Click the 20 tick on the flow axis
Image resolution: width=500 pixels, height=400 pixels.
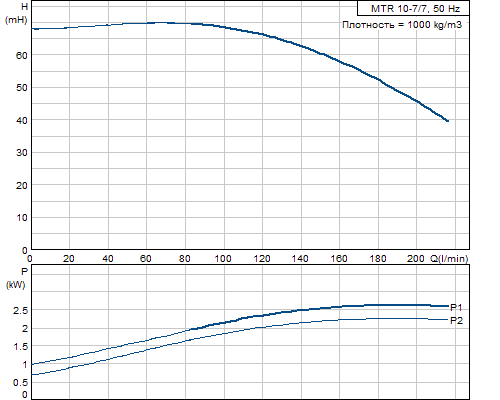69,259
